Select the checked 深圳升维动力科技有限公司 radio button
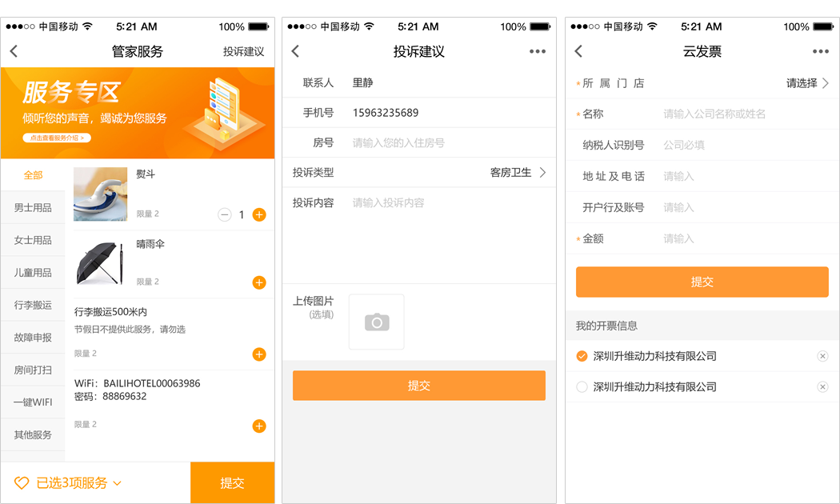840x504 pixels. [582, 356]
